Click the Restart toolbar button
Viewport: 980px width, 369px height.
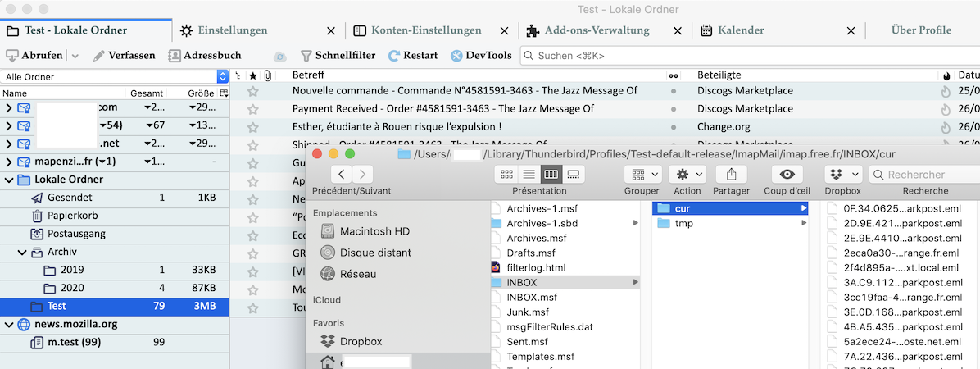[412, 55]
